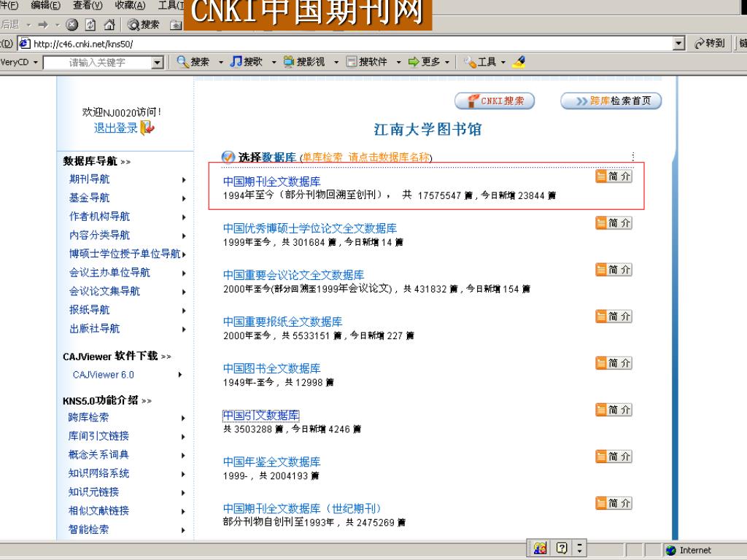Open 会议主办单位导航 in sidebar

click(109, 273)
